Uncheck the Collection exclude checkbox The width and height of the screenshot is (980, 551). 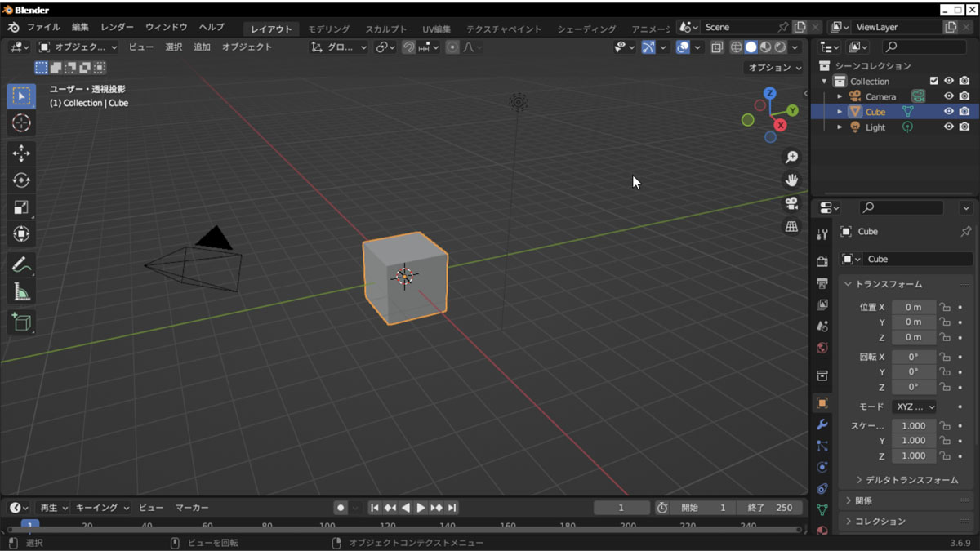[934, 81]
